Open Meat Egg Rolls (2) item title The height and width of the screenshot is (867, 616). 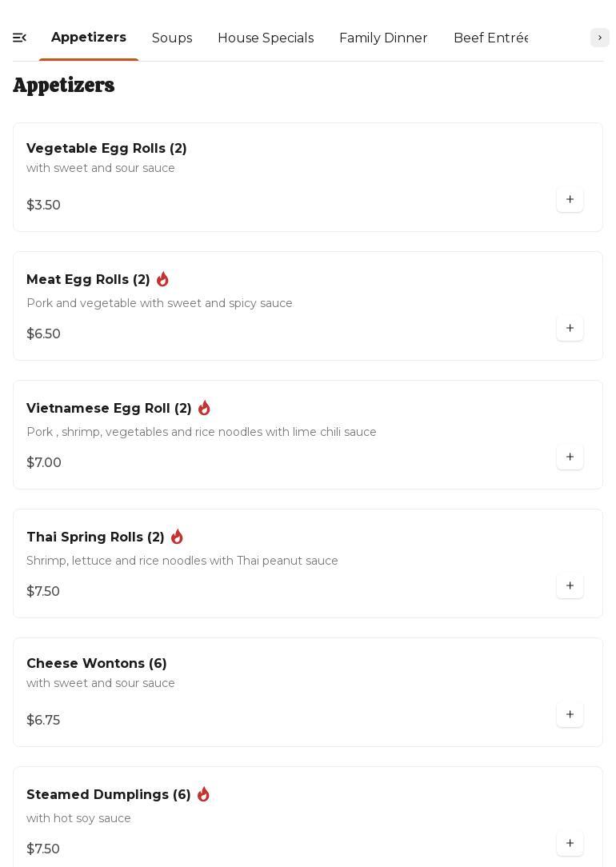[x=88, y=280]
